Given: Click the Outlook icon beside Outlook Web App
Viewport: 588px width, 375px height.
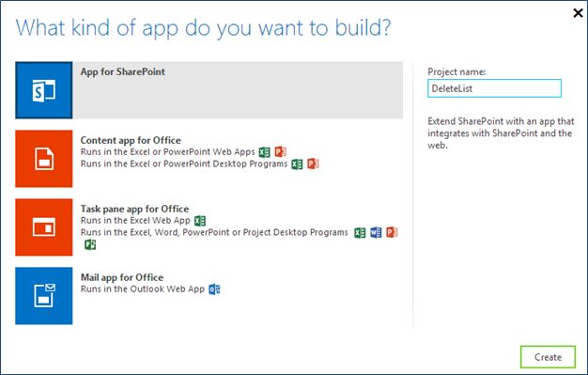Looking at the screenshot, I should click(214, 289).
